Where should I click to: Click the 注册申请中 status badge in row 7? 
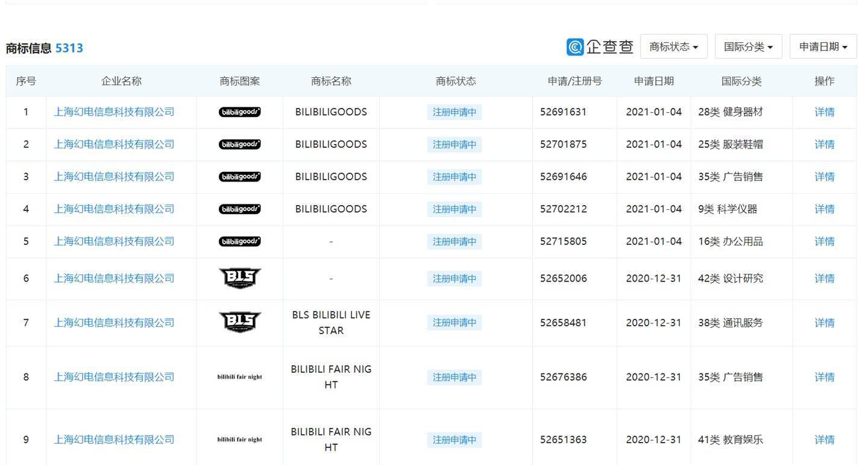[x=454, y=323]
